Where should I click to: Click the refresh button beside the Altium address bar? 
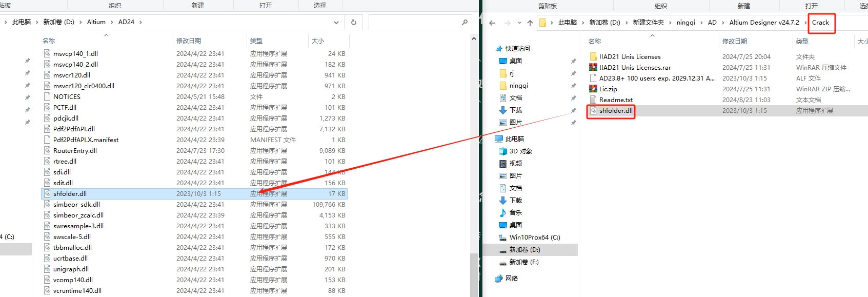coord(353,22)
